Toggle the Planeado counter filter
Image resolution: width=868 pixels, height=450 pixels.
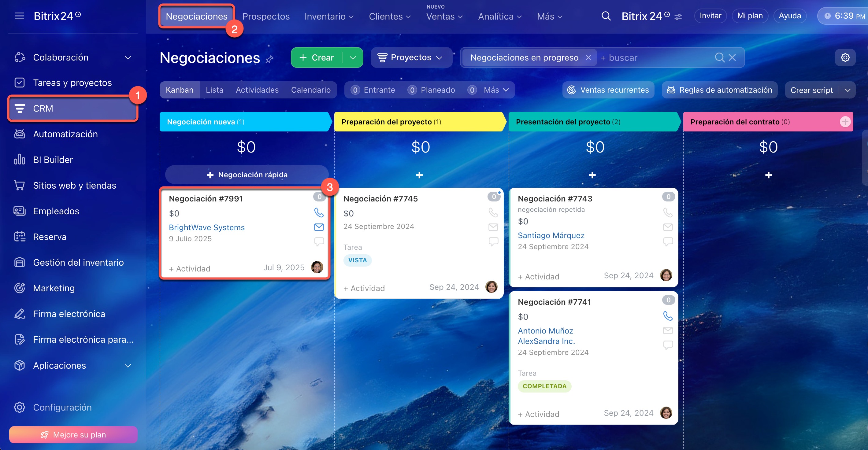click(431, 90)
